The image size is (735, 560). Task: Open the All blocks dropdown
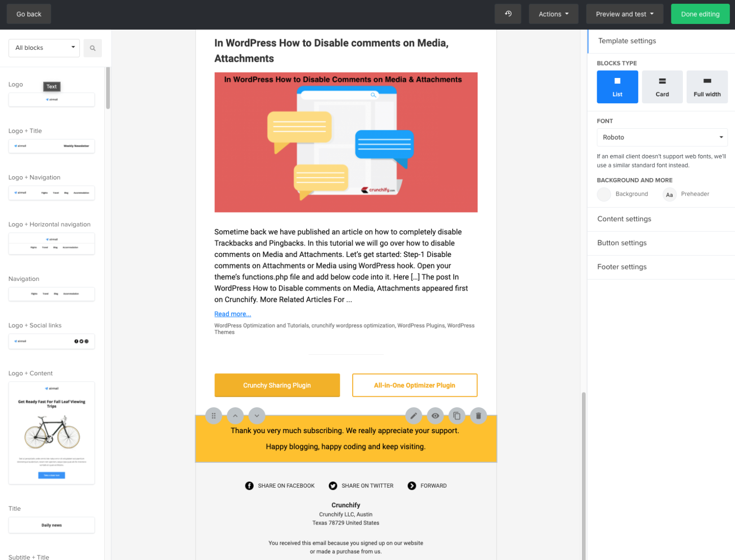coord(44,48)
